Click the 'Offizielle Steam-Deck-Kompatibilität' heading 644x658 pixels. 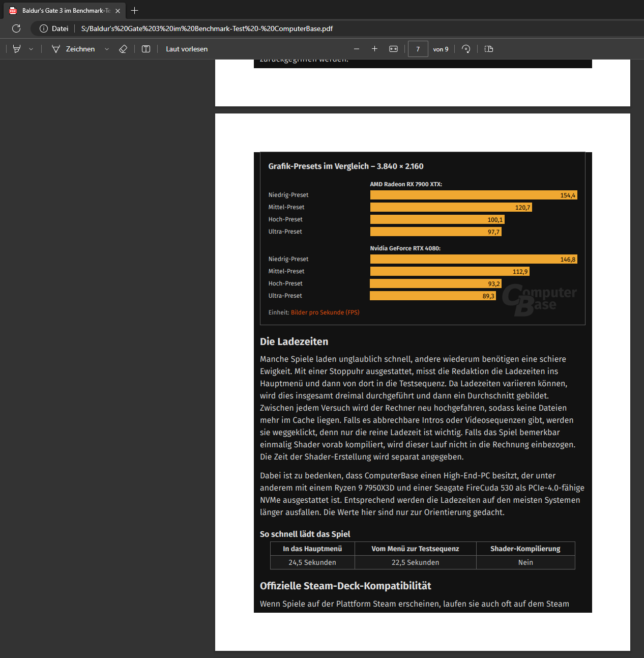click(345, 586)
